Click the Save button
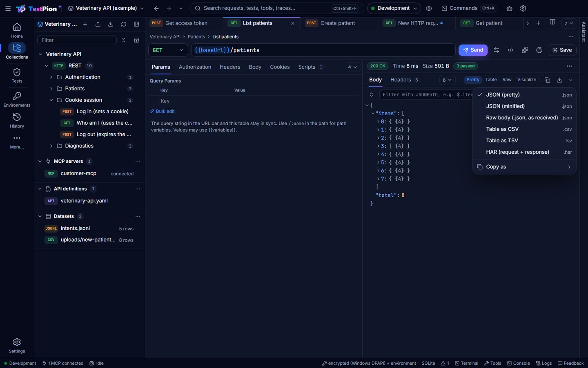The width and height of the screenshot is (588, 368). pyautogui.click(x=562, y=50)
